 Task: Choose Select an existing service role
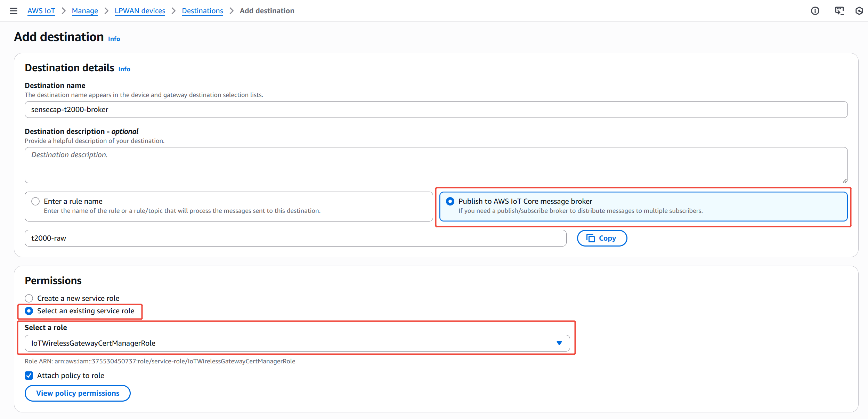pos(29,311)
